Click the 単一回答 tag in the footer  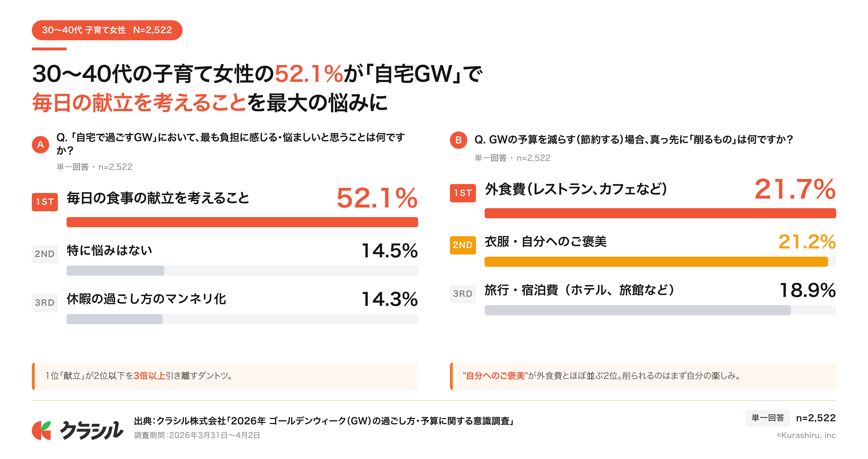pos(768,418)
